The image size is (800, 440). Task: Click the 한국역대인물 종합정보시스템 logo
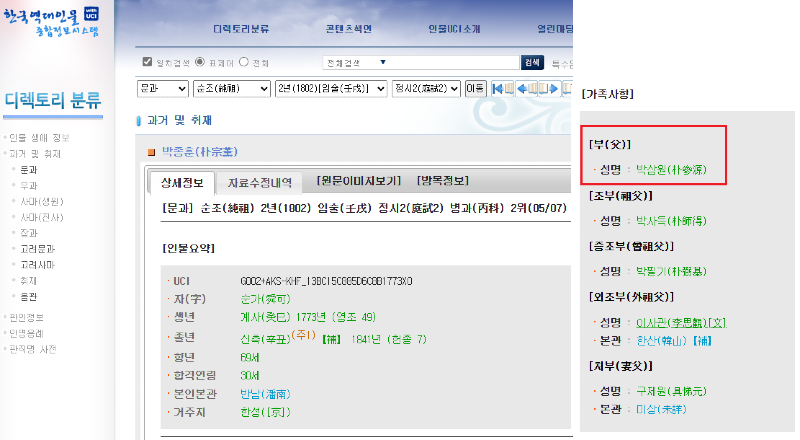coord(51,21)
